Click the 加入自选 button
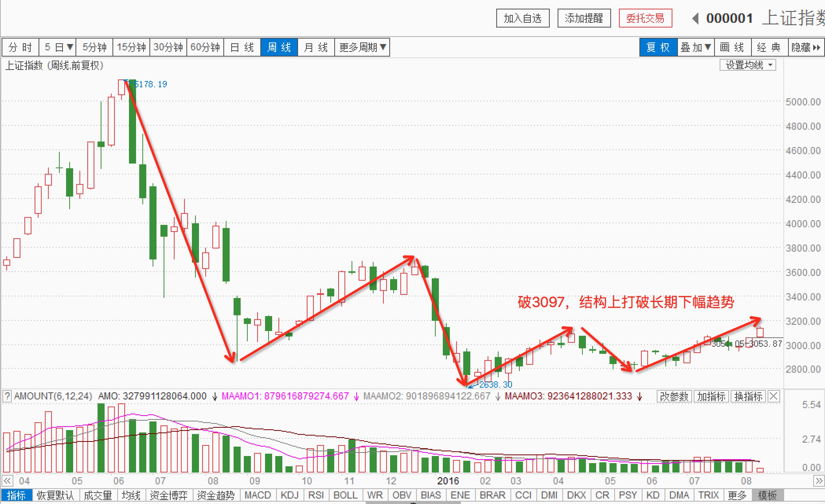Image resolution: width=825 pixels, height=504 pixels. 523,18
